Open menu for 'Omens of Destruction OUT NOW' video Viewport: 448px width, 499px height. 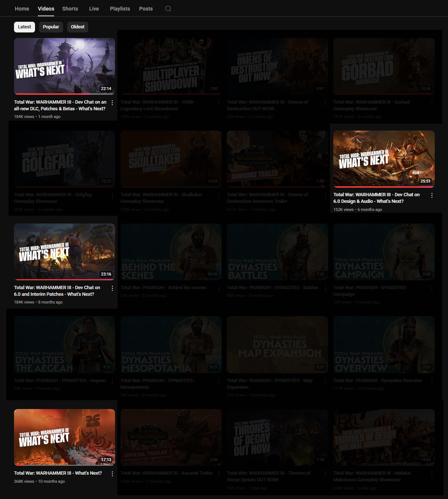click(325, 103)
